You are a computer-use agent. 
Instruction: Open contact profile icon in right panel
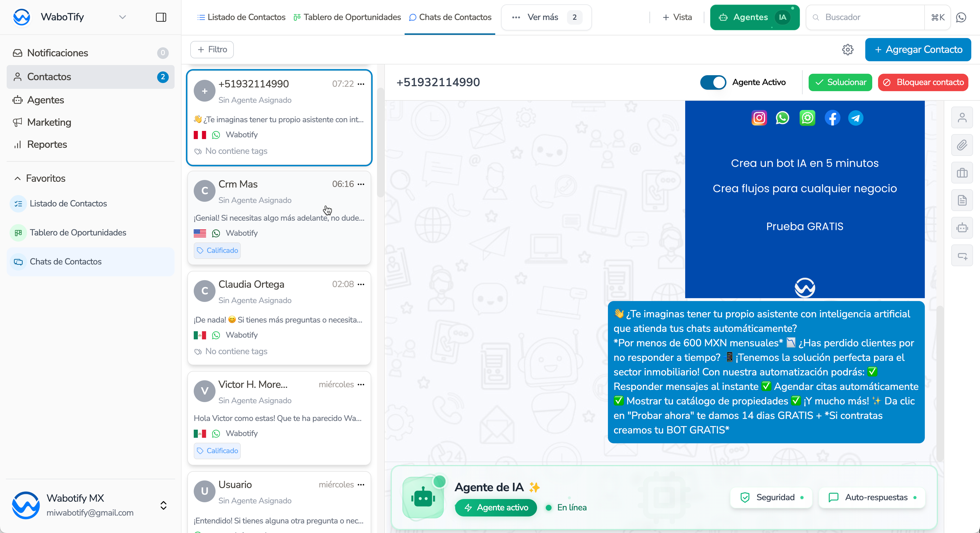pos(962,118)
